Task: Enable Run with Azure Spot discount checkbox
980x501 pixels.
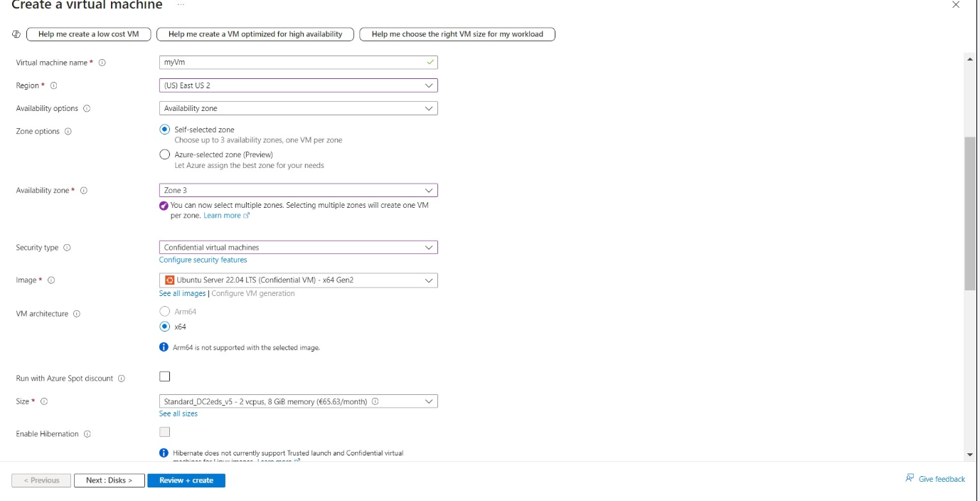Action: click(x=165, y=376)
